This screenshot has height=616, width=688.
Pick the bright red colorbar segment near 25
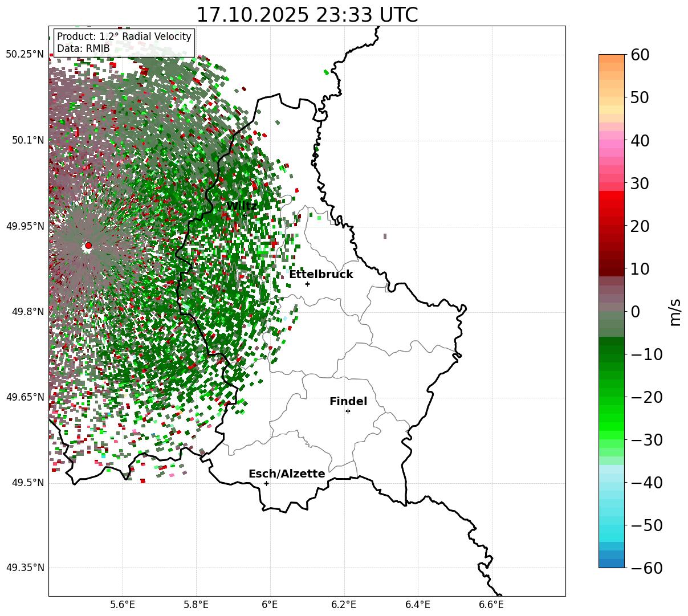[612, 204]
